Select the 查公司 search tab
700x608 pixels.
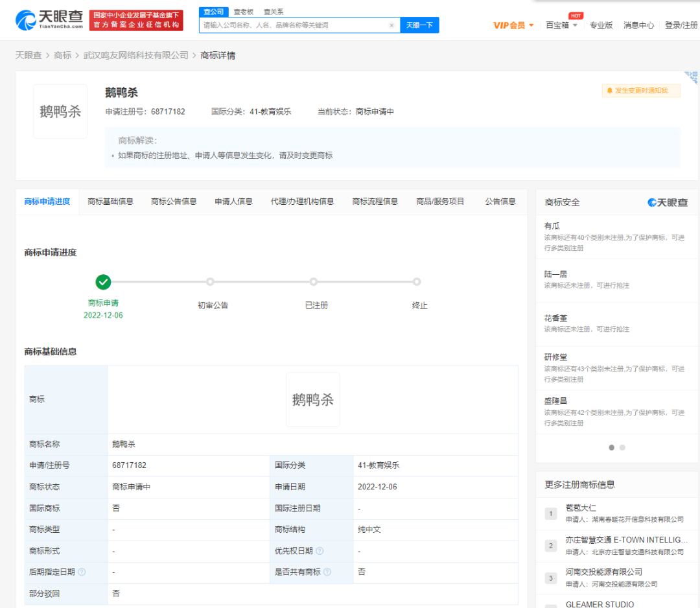[x=213, y=12]
